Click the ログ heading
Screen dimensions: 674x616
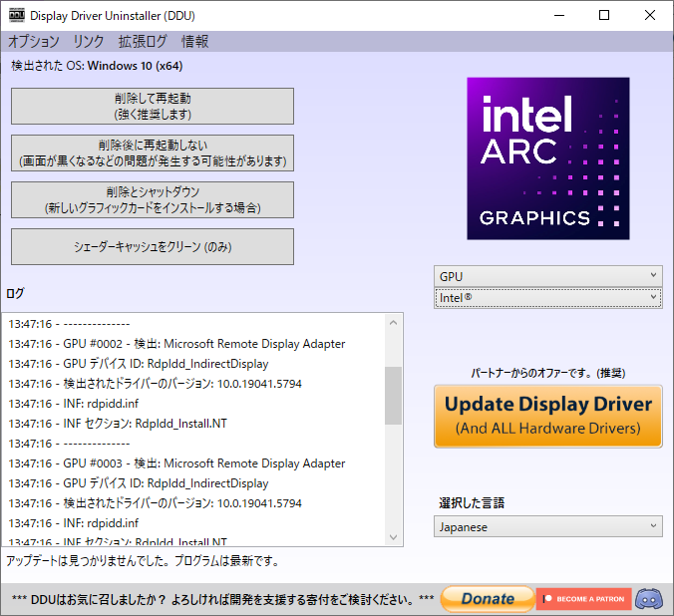15,293
